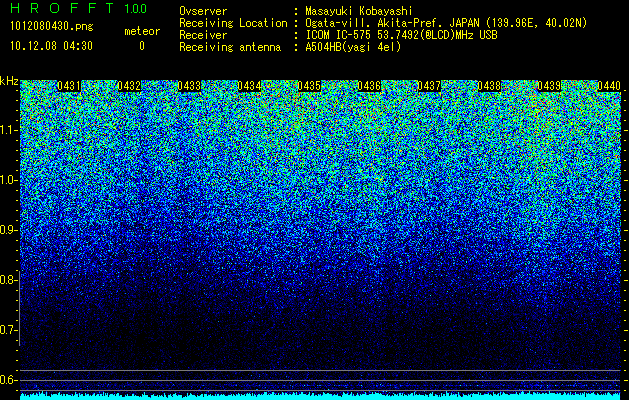The height and width of the screenshot is (400, 629).
Task: Click the 0.6 frequency axis label
Action: pos(9,380)
